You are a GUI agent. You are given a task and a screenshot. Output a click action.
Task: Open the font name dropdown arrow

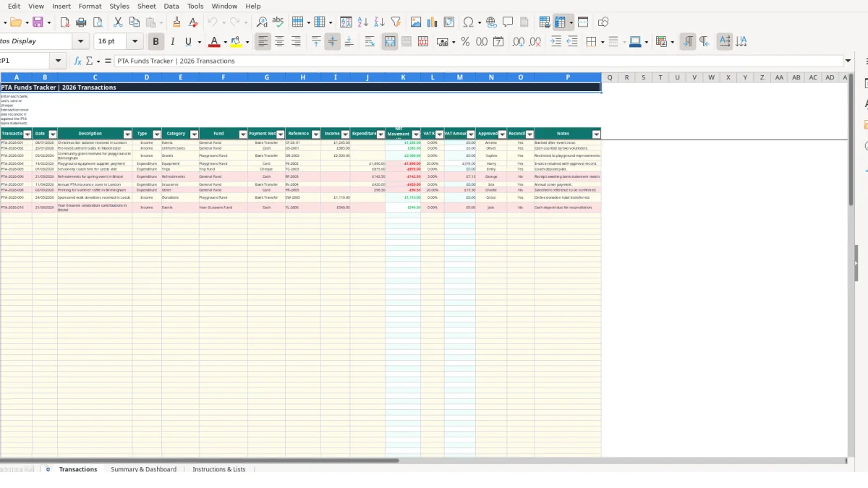81,42
